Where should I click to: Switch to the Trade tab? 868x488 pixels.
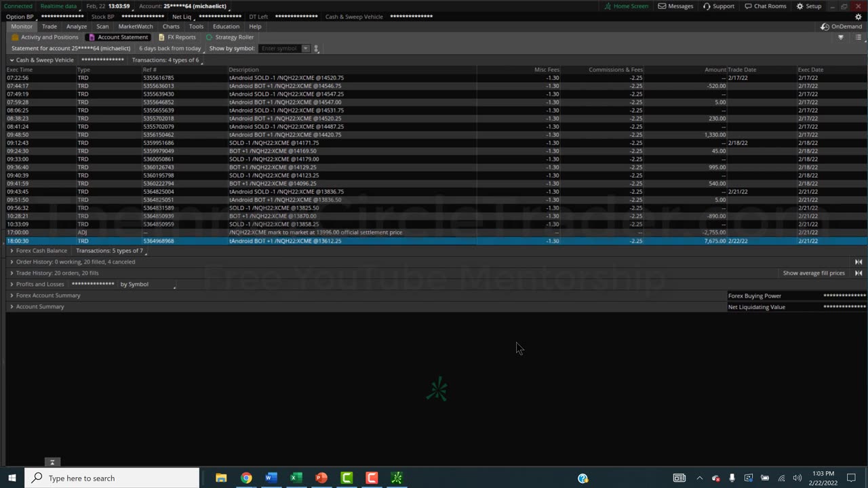tap(50, 26)
